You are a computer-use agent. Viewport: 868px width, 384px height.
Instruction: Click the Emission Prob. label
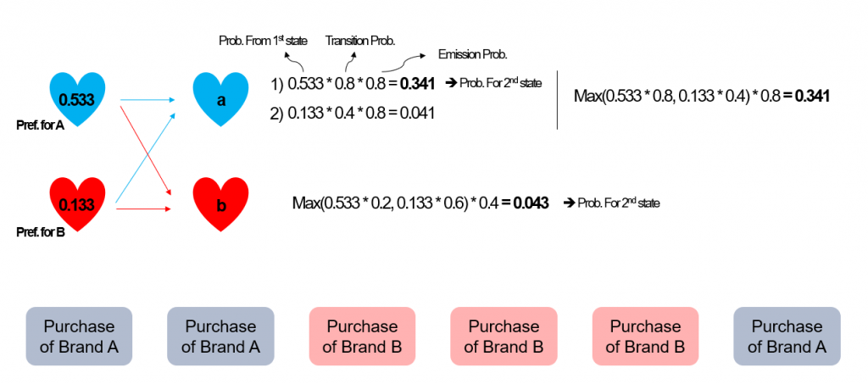tap(473, 55)
